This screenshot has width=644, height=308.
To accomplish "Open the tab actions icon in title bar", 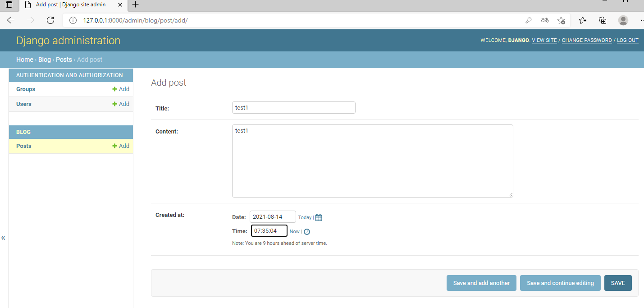I will tap(9, 5).
